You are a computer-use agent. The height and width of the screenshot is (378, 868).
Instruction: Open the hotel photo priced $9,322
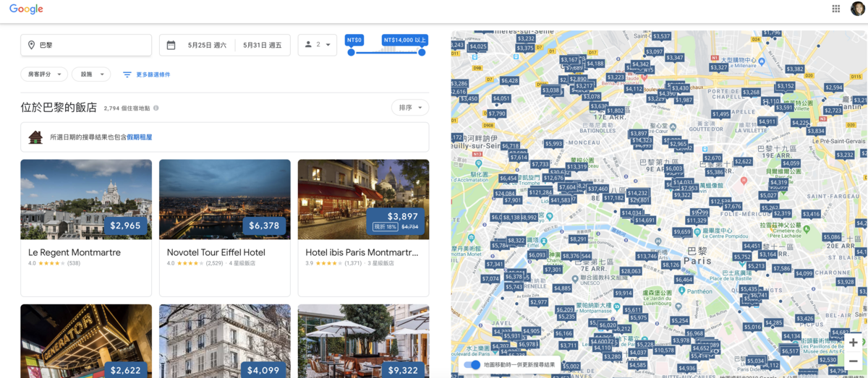(363, 341)
